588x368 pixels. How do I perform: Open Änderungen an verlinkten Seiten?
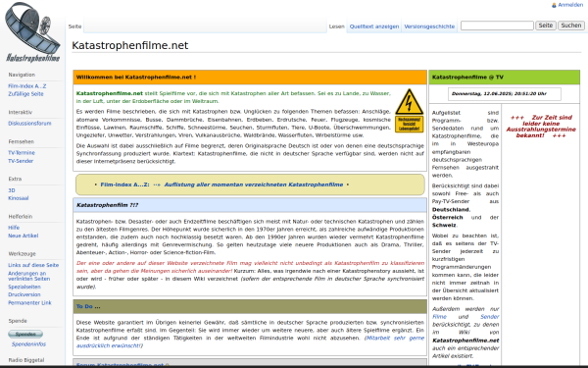(28, 276)
